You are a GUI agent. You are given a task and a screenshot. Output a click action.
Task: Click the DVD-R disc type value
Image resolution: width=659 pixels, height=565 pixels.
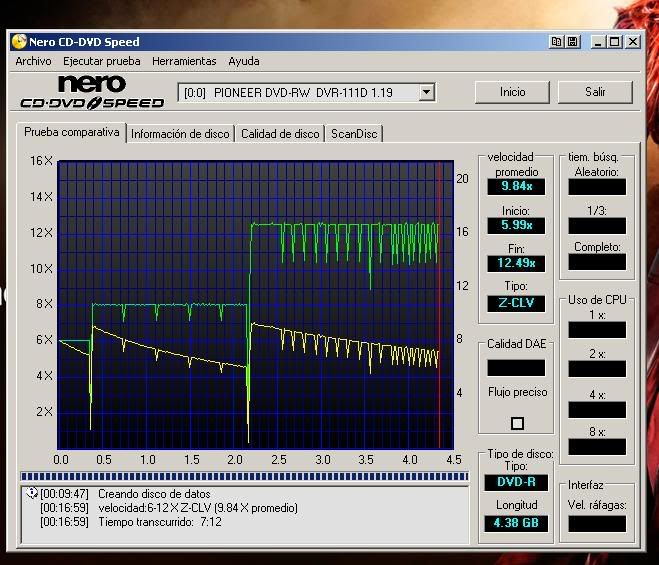(x=517, y=482)
